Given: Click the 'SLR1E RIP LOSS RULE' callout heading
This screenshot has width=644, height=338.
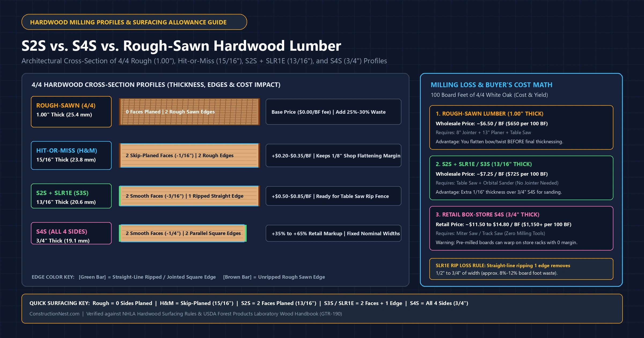Looking at the screenshot, I should [503, 265].
